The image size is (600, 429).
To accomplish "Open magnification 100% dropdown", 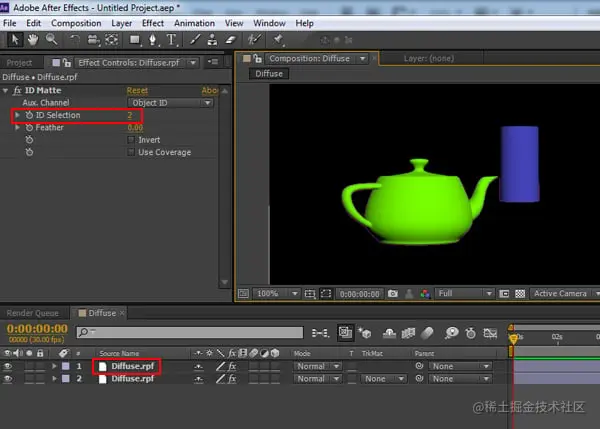I will 276,294.
